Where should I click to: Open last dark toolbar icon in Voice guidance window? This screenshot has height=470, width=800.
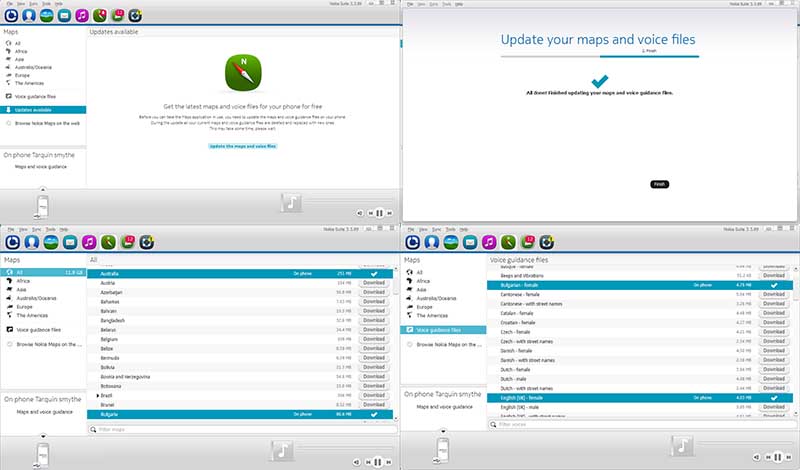(x=547, y=242)
